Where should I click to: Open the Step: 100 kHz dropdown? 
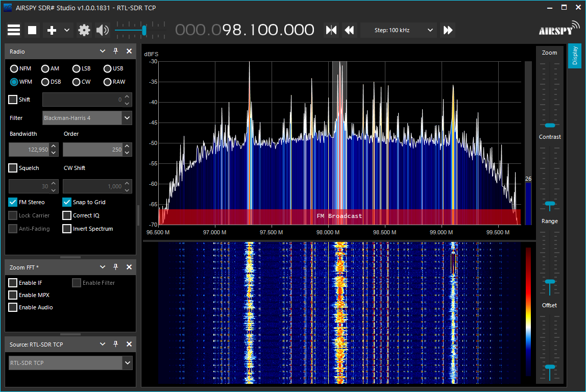click(398, 30)
